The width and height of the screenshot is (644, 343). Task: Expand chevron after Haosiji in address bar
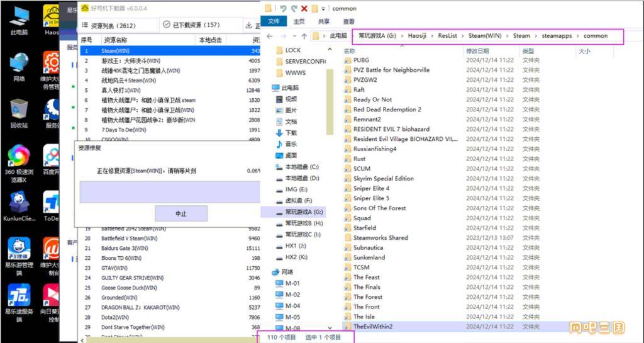click(431, 36)
